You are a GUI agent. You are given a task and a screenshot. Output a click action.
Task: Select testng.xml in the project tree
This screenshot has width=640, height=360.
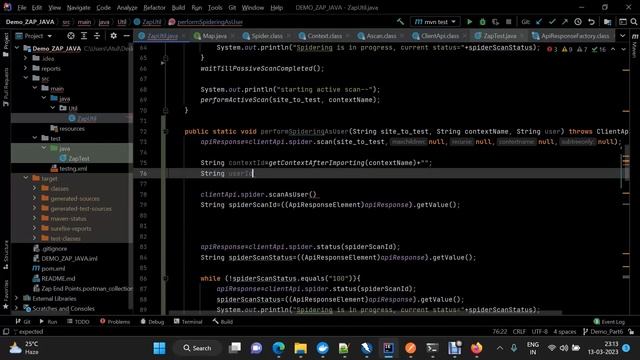click(x=73, y=168)
